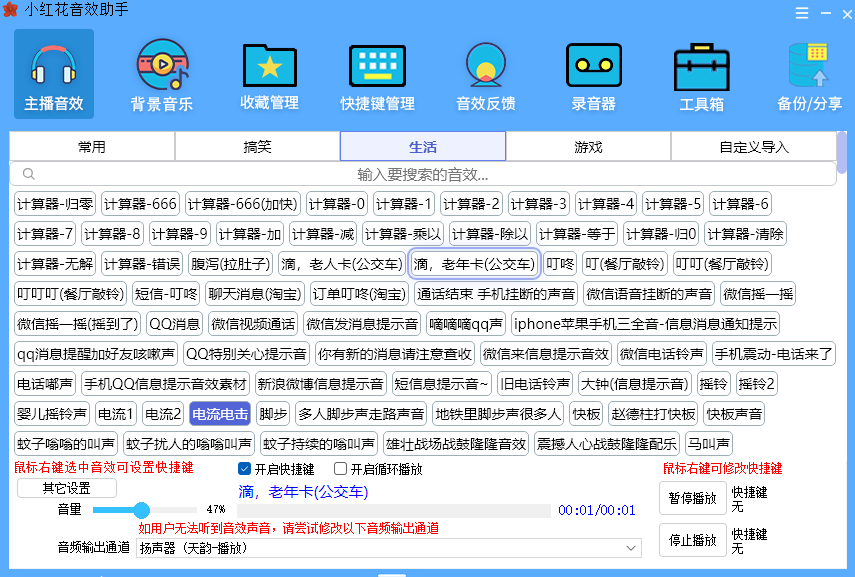Viewport: 855px width, 577px height.
Task: Play the 腹泻(拉肚子) sound
Action: pyautogui.click(x=230, y=264)
